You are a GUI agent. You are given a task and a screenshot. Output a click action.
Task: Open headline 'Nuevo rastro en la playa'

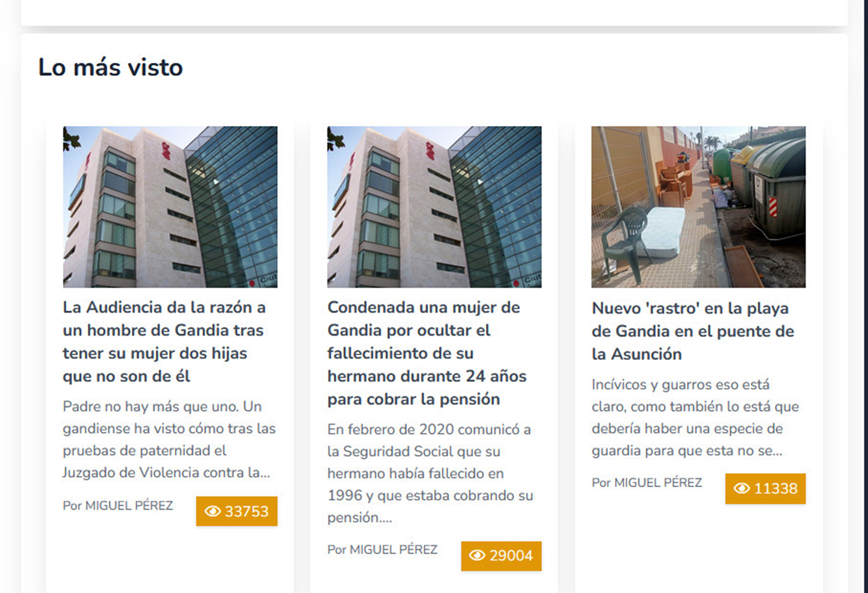click(693, 331)
